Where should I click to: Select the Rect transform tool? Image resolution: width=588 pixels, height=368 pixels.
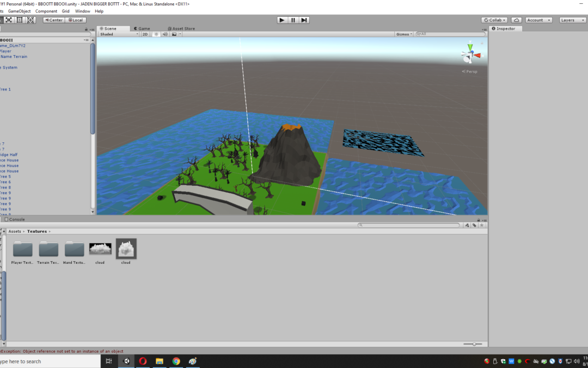[x=20, y=20]
